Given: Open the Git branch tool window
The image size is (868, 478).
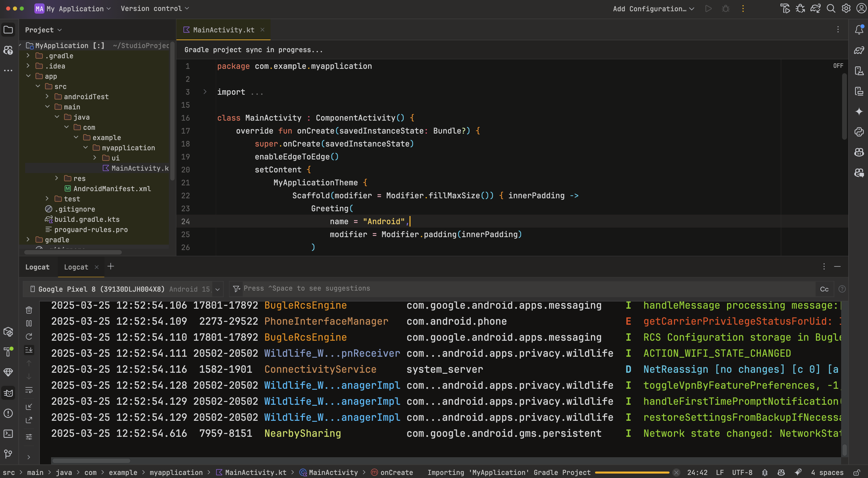Looking at the screenshot, I should click(8, 453).
